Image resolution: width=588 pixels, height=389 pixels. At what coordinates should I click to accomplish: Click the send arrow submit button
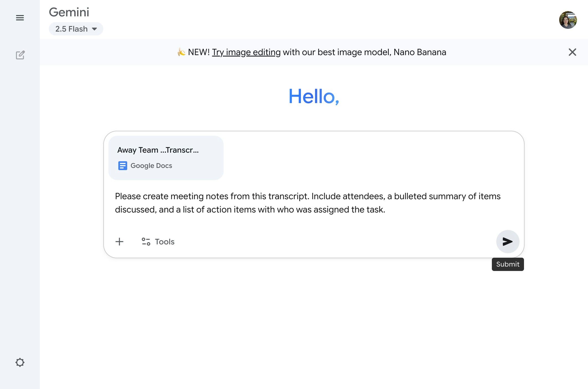[x=507, y=241]
